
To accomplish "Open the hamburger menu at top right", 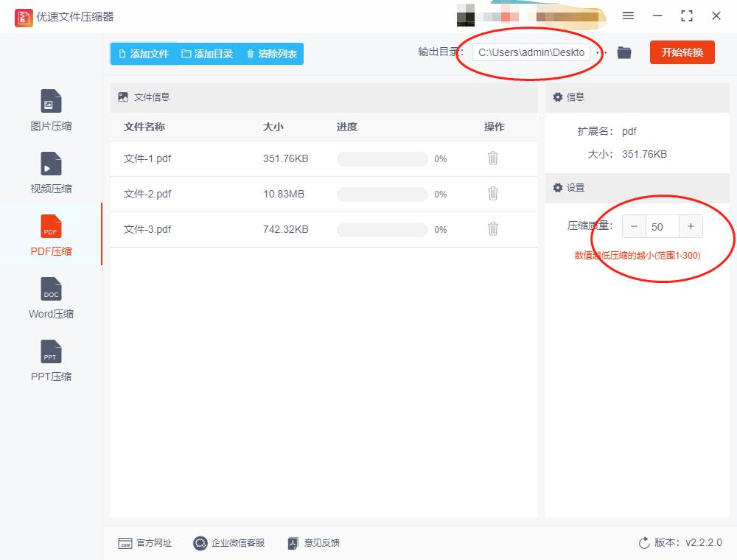I will 628,15.
